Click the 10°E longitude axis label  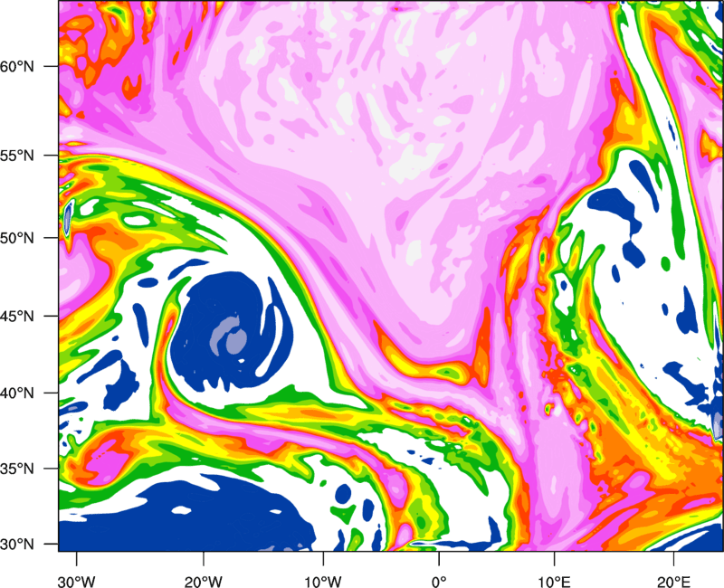pos(553,582)
